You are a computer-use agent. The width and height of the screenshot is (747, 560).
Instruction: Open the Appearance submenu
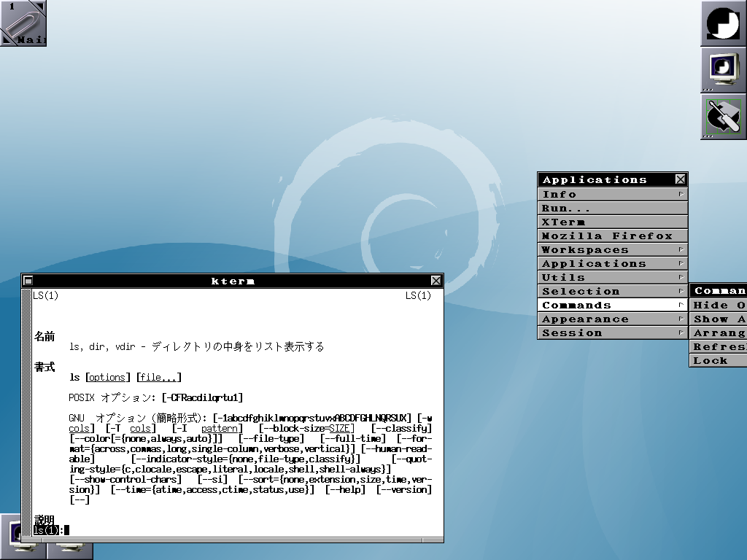pyautogui.click(x=613, y=319)
